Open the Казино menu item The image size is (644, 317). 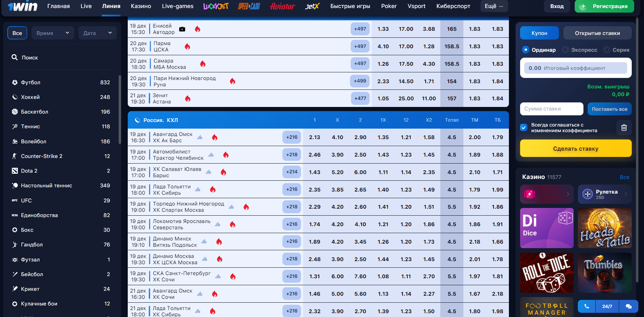pos(141,6)
